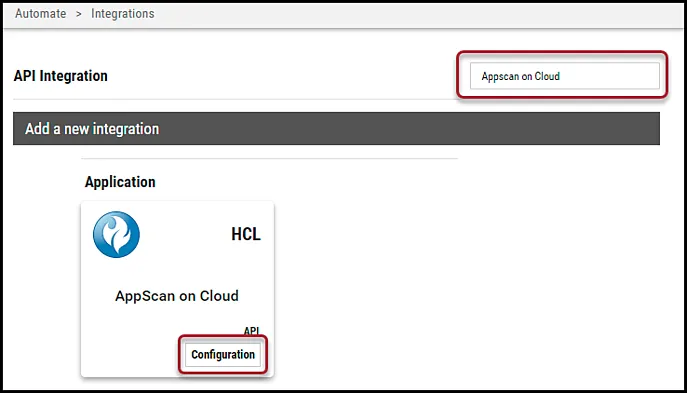Click the API Integration heading

pos(60,76)
